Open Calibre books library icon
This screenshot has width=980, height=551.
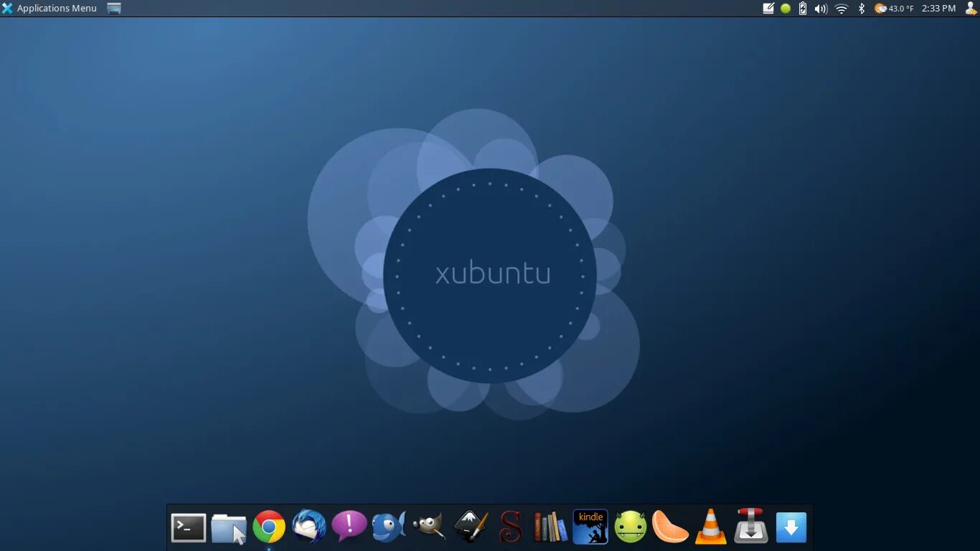pos(550,527)
